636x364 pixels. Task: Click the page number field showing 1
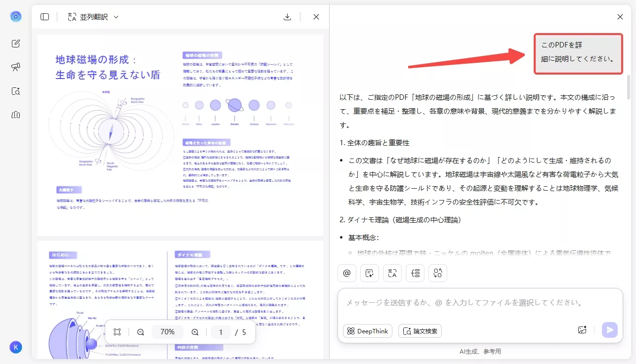tap(220, 332)
